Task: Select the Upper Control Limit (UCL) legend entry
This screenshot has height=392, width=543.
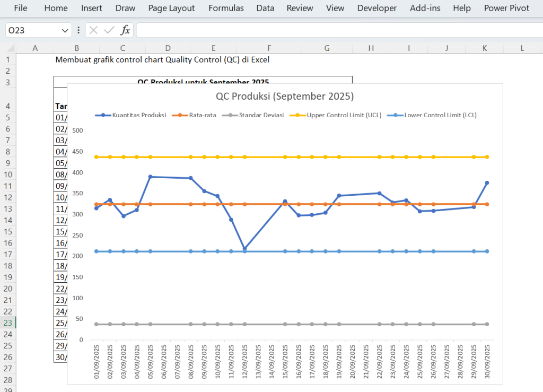Action: [x=344, y=115]
